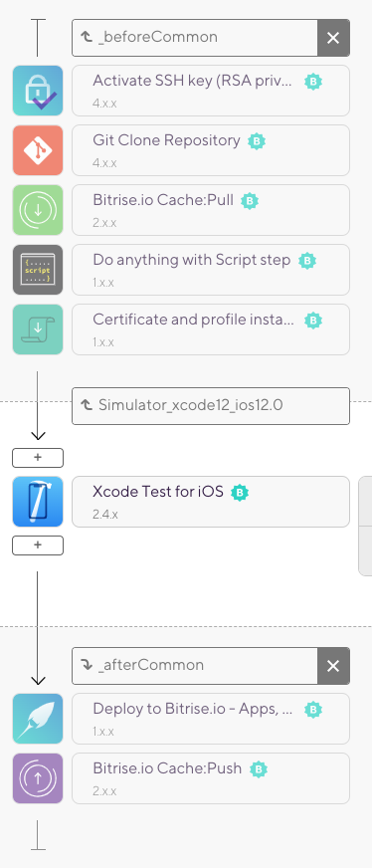Click the Cache:Pull download icon

(x=38, y=210)
